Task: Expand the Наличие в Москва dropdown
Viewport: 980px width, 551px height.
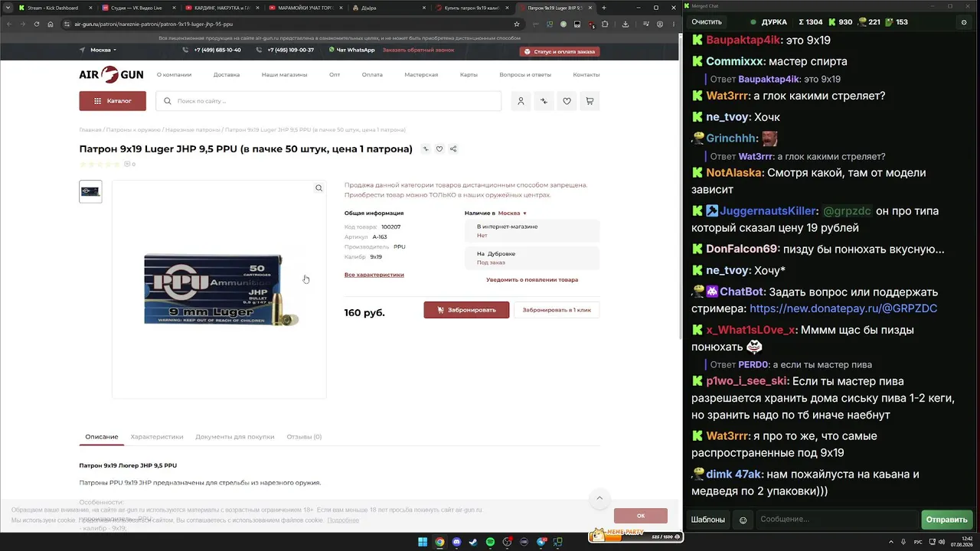Action: click(x=512, y=213)
